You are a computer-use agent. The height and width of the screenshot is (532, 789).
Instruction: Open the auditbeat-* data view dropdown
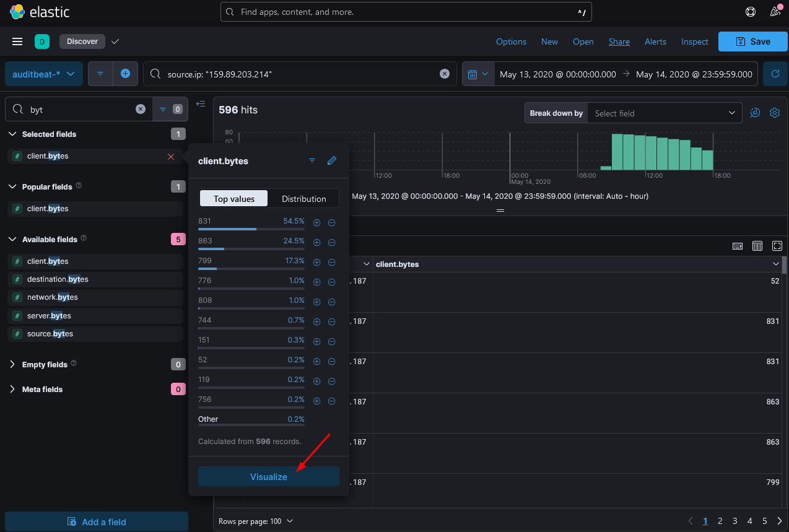(x=44, y=74)
